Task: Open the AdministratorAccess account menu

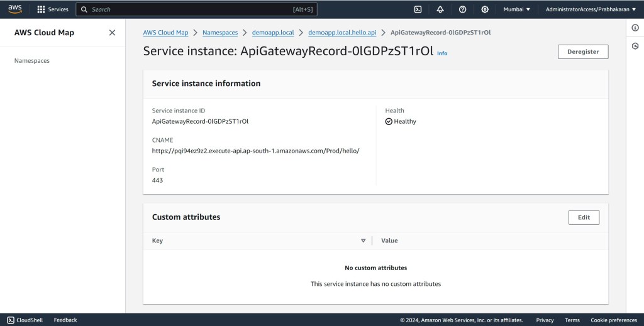Action: click(591, 9)
